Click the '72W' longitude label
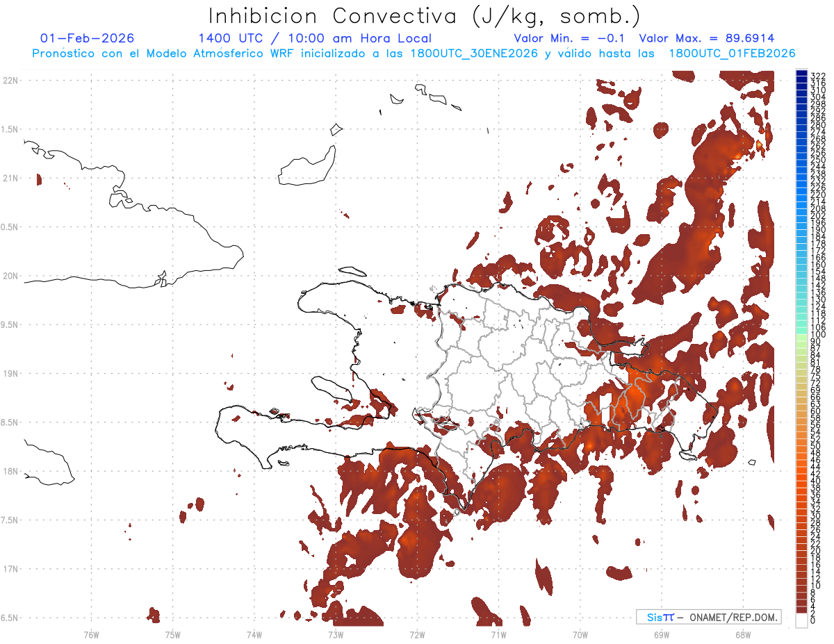The image size is (834, 644). [x=417, y=634]
